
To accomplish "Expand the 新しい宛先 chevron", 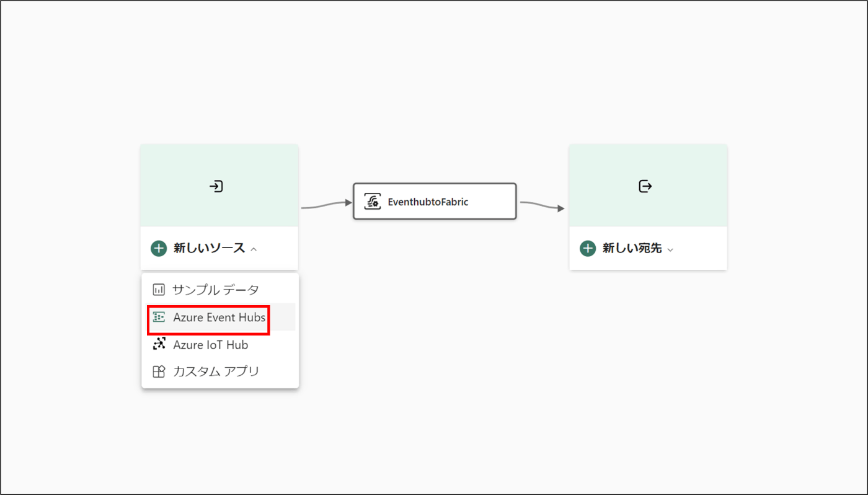I will tap(670, 249).
